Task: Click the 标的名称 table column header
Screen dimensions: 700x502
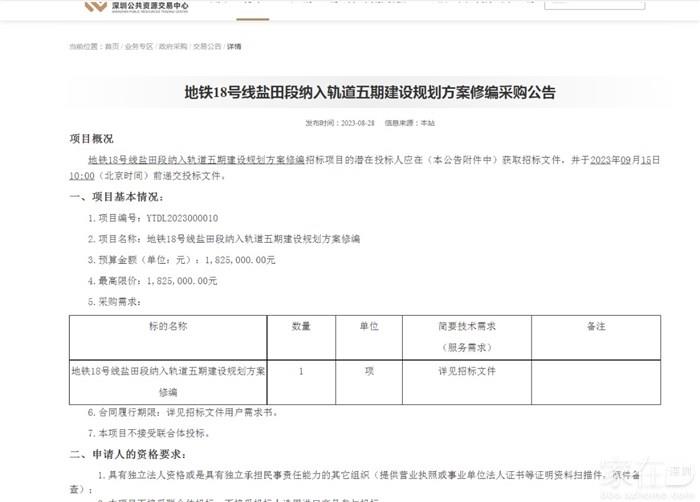Action: pyautogui.click(x=168, y=327)
